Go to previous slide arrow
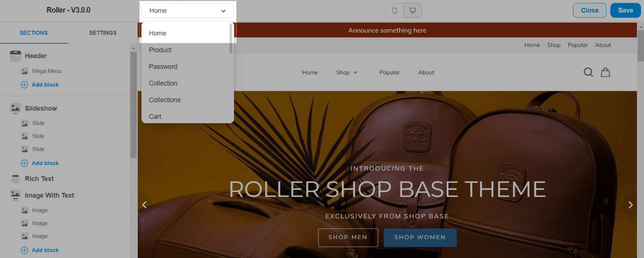 pos(144,205)
